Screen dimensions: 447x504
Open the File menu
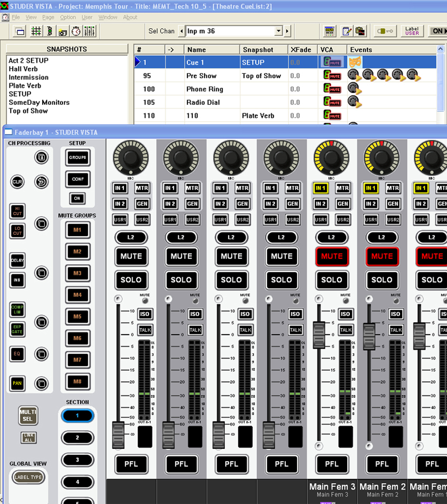(x=16, y=17)
